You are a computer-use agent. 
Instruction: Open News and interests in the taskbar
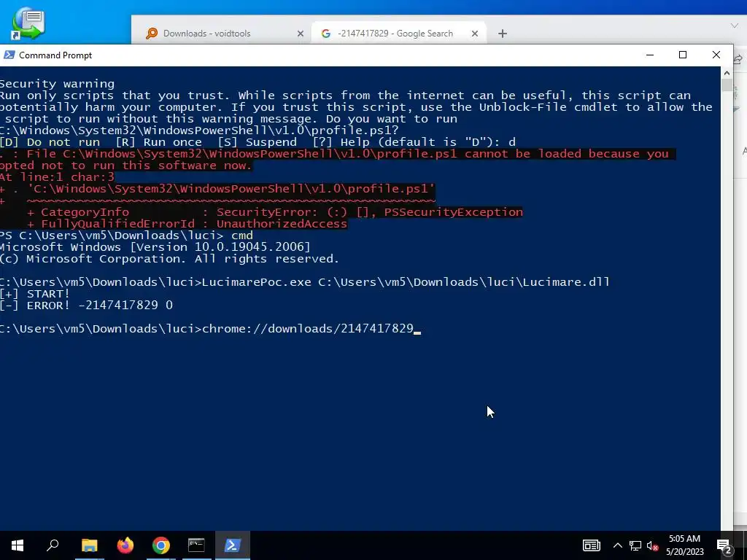[591, 545]
